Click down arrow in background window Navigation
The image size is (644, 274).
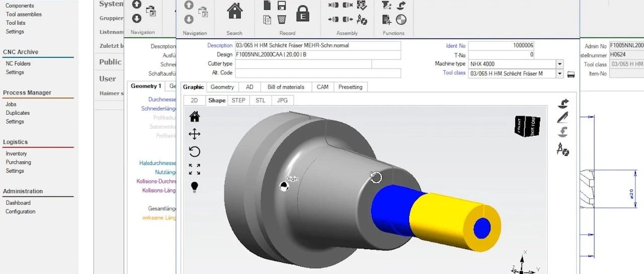coord(136,18)
